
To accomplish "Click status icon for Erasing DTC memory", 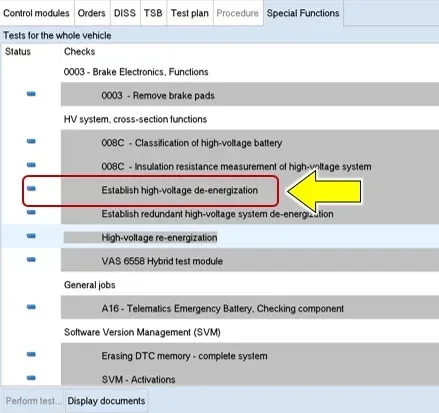I will (x=31, y=354).
